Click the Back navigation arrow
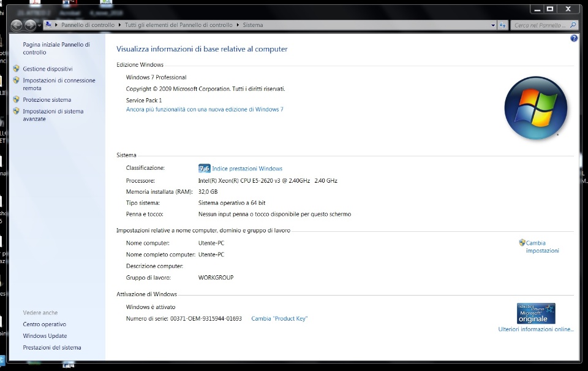This screenshot has width=588, height=371. (x=17, y=25)
